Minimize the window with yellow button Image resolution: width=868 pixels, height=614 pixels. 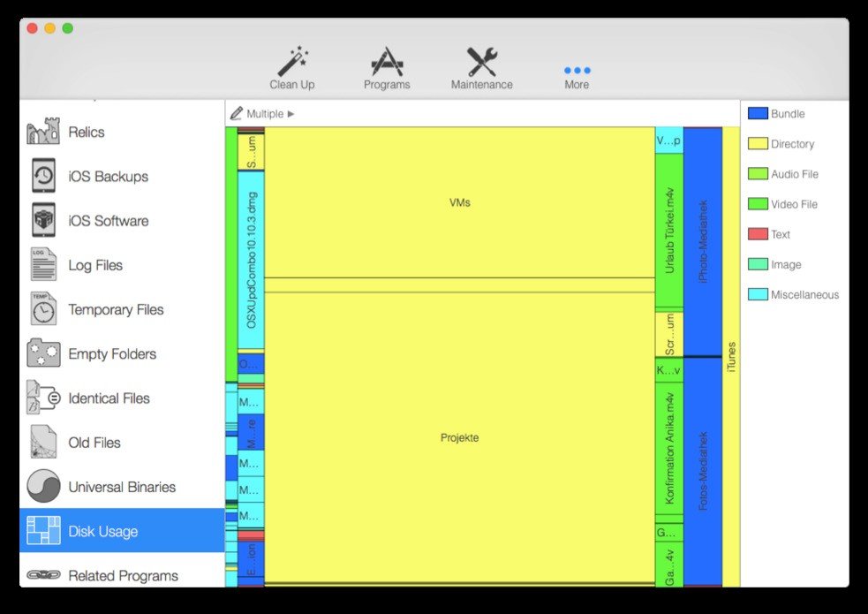(49, 28)
